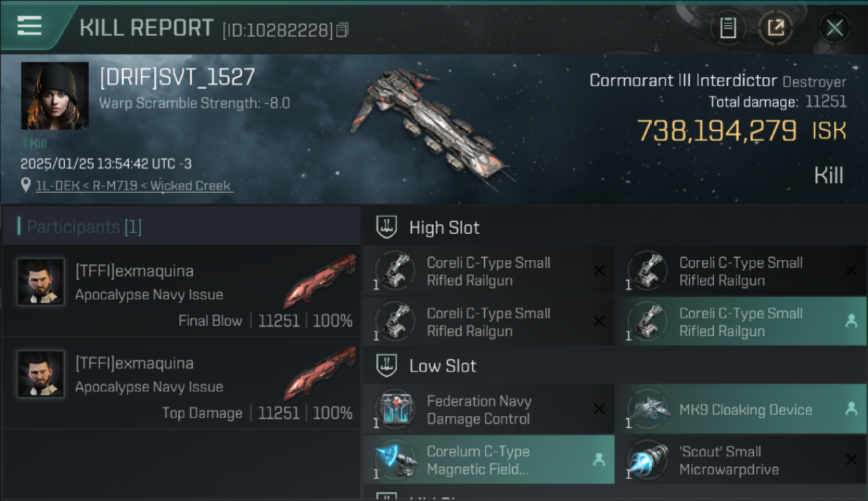
Task: Toggle the person marker on MK9 Cloaking Device
Action: 851,409
